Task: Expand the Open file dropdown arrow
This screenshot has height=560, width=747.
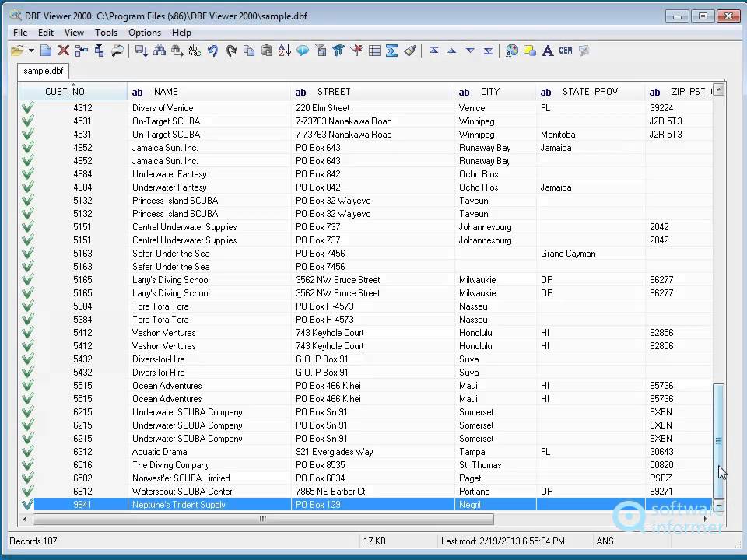Action: [x=31, y=51]
